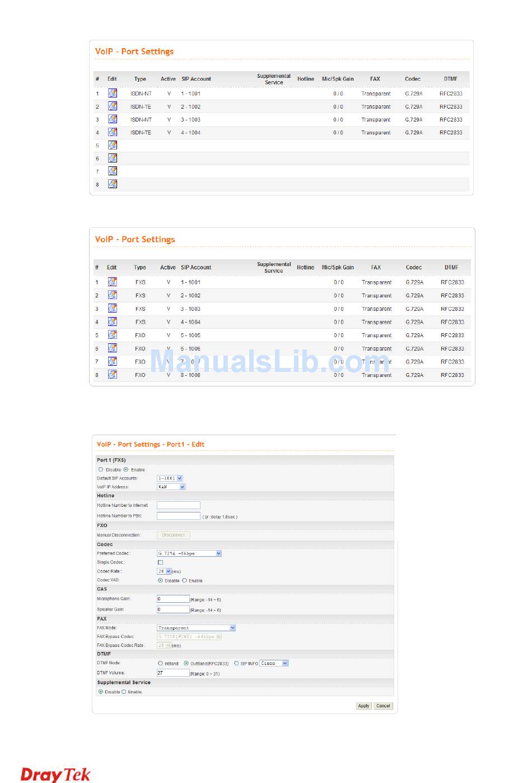Image resolution: width=532 pixels, height=783 pixels.
Task: Click the FXO Disconnect button
Action: [174, 535]
